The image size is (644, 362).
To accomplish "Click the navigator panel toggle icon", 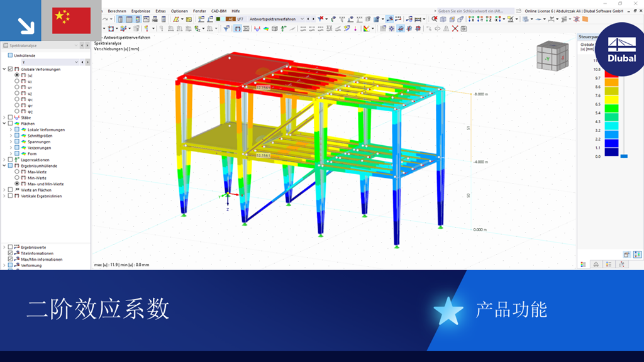I will 120,19.
